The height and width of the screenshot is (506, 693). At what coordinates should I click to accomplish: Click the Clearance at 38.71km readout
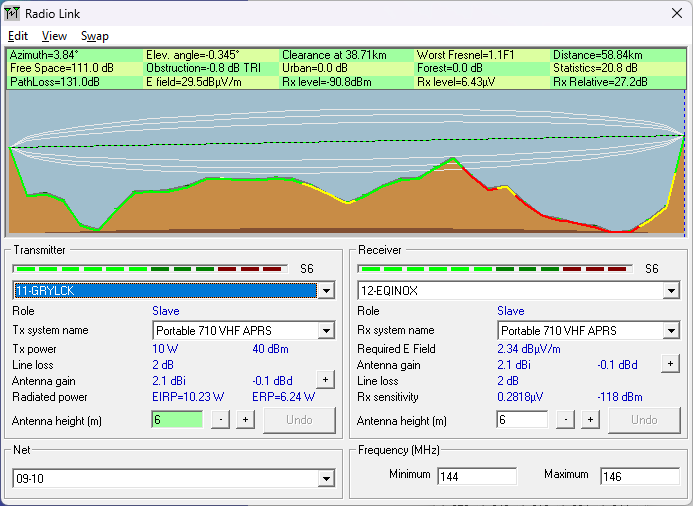coord(335,55)
